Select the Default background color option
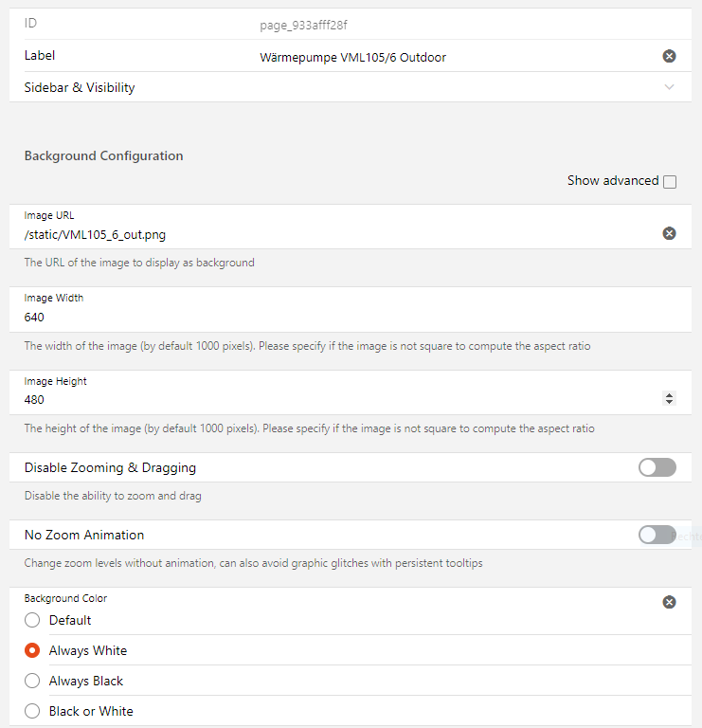Image resolution: width=702 pixels, height=728 pixels. coord(32,620)
